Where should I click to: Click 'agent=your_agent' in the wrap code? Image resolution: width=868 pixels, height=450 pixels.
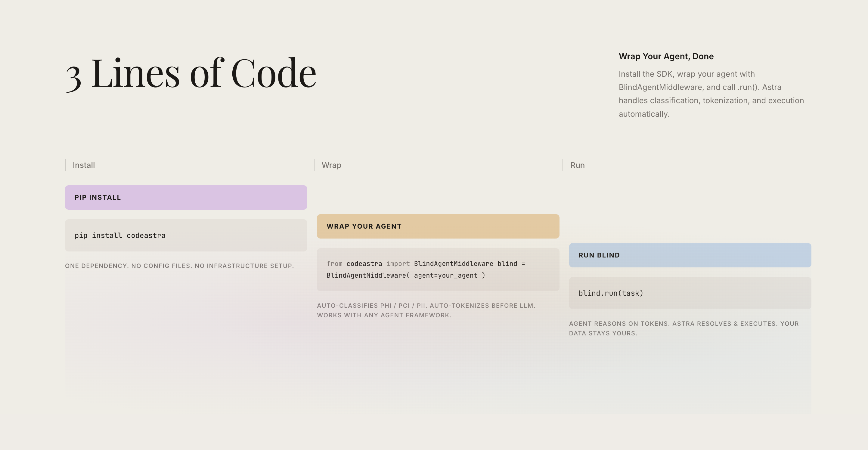(445, 276)
